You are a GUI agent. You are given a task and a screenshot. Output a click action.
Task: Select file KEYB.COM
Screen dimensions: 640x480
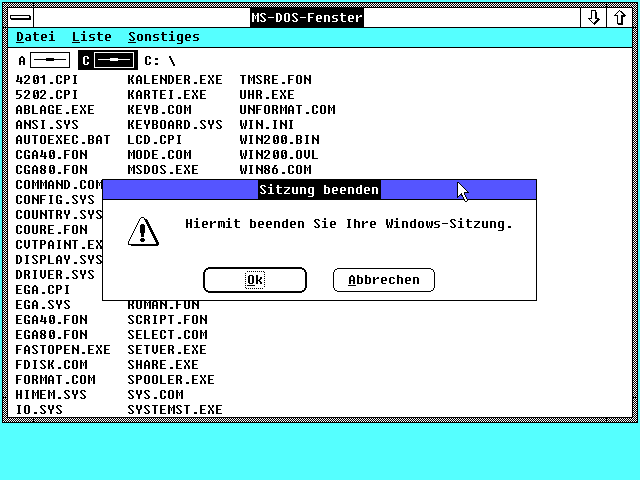[159, 110]
